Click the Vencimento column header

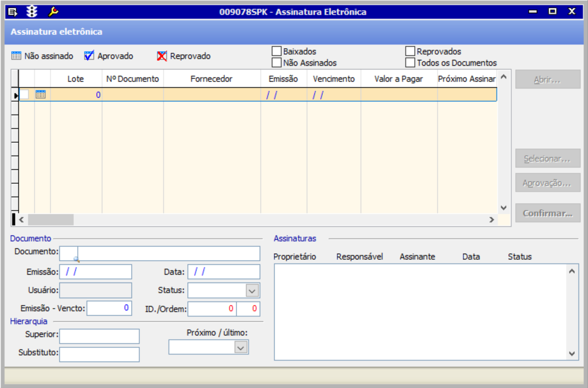coord(333,79)
